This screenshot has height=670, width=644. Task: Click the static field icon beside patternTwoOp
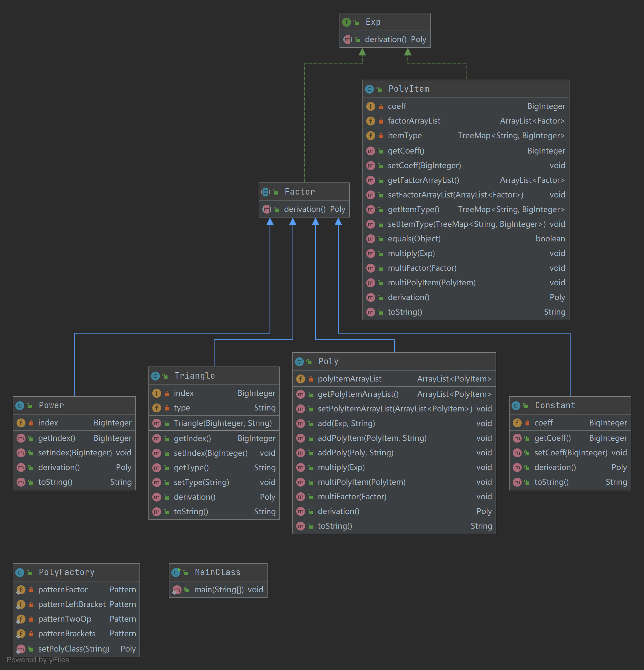pos(21,619)
